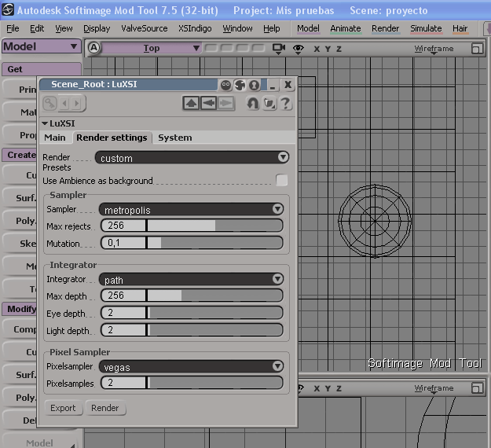
Task: Open help with the question mark icon
Action: coord(285,103)
